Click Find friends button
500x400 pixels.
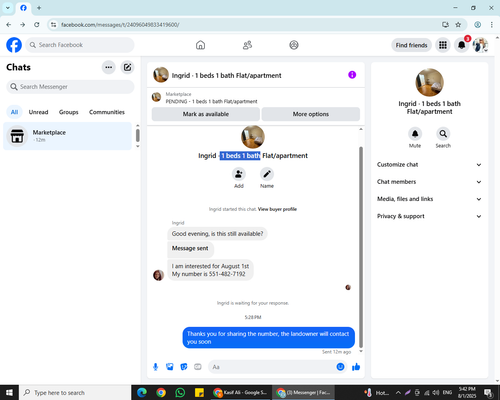point(411,45)
